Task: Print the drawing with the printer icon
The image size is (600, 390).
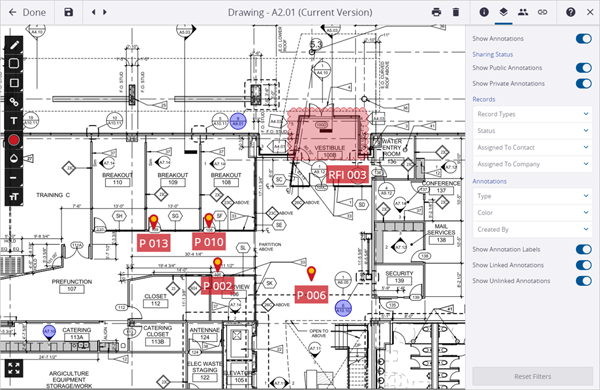Action: click(x=436, y=12)
